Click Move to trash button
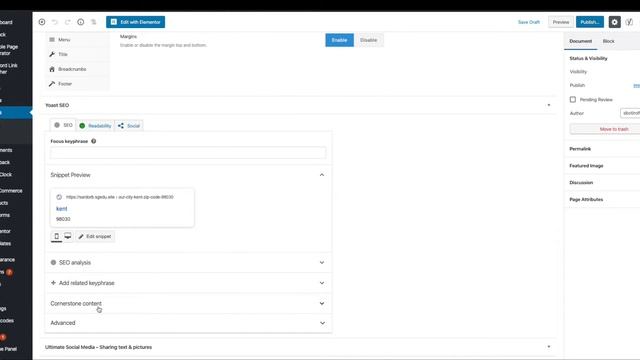Viewport: 640px width, 360px height. point(605,129)
